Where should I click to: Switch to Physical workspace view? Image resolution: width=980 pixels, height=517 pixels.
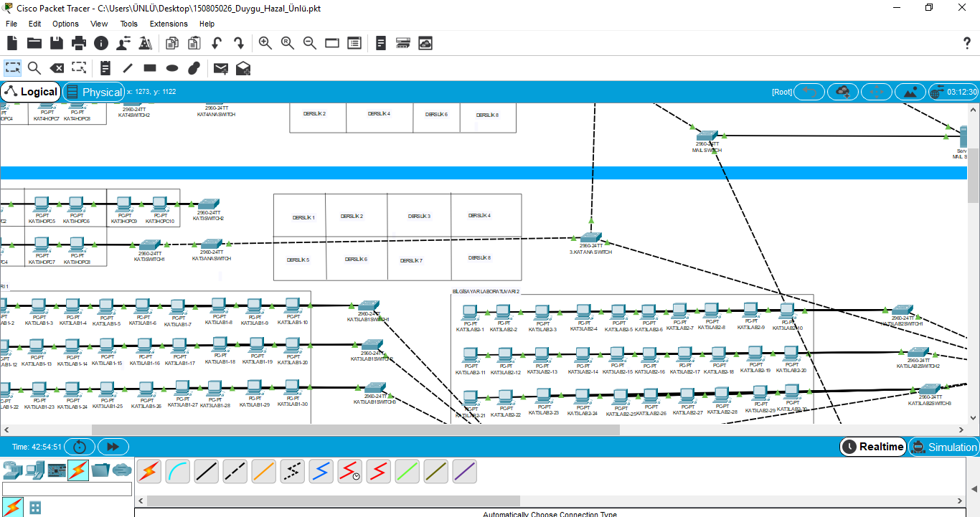94,92
